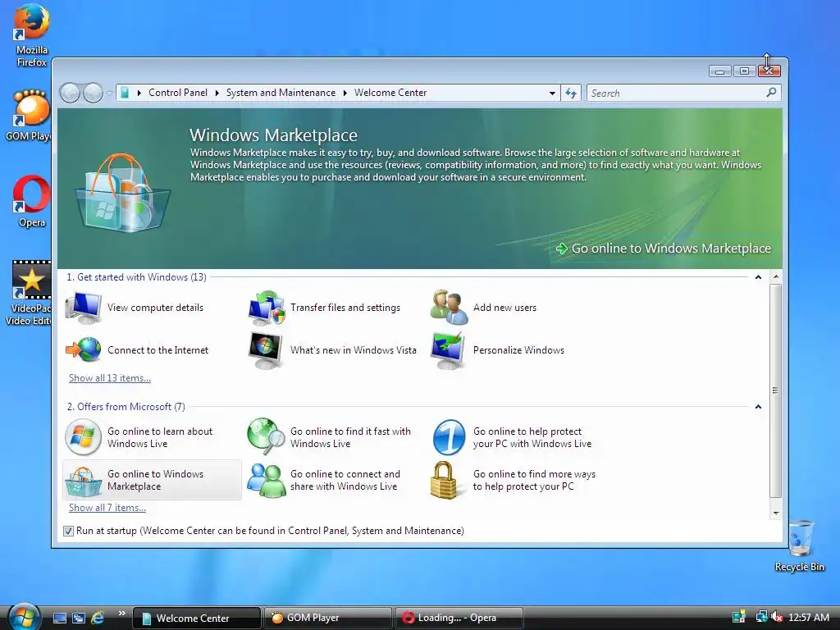Click the Transfer files and settings icon
Viewport: 840px width, 630px height.
pos(267,308)
